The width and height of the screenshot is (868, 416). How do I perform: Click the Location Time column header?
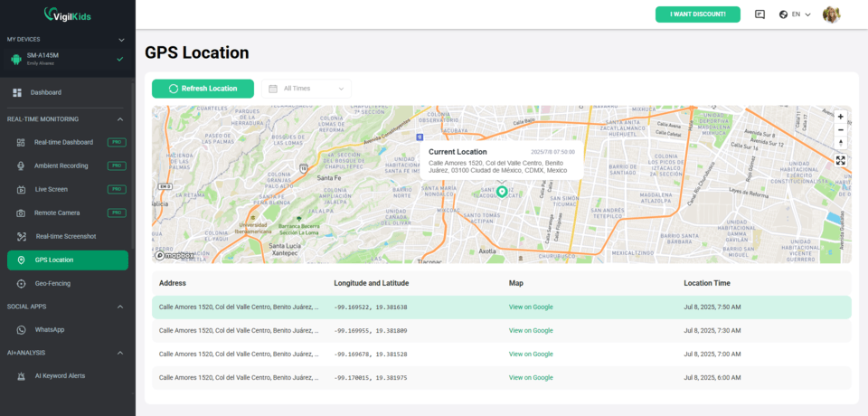707,283
